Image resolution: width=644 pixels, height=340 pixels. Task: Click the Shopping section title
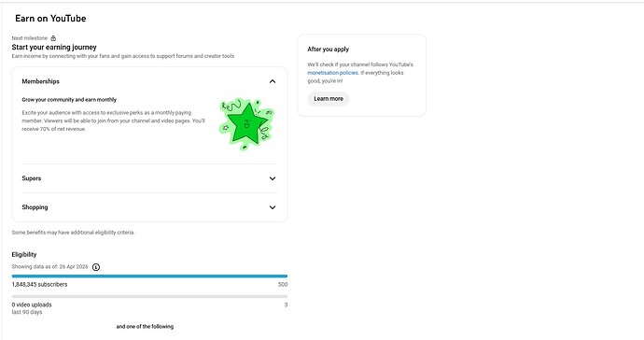(35, 207)
